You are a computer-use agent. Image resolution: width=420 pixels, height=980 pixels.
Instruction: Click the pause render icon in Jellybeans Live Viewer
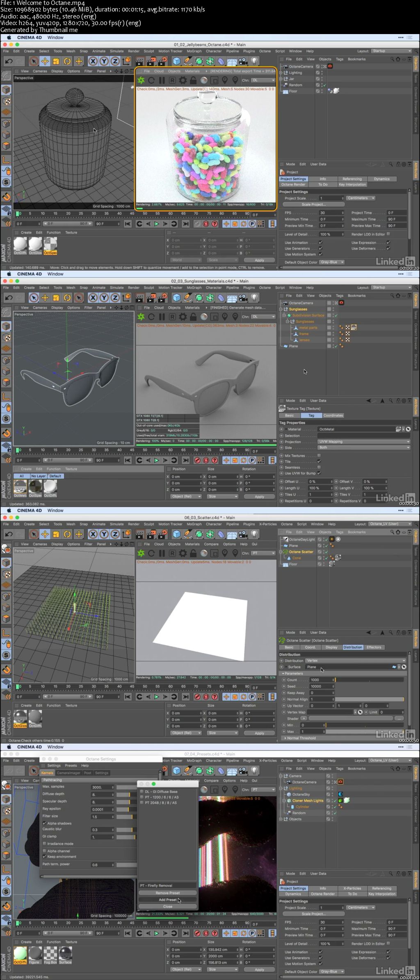click(162, 80)
